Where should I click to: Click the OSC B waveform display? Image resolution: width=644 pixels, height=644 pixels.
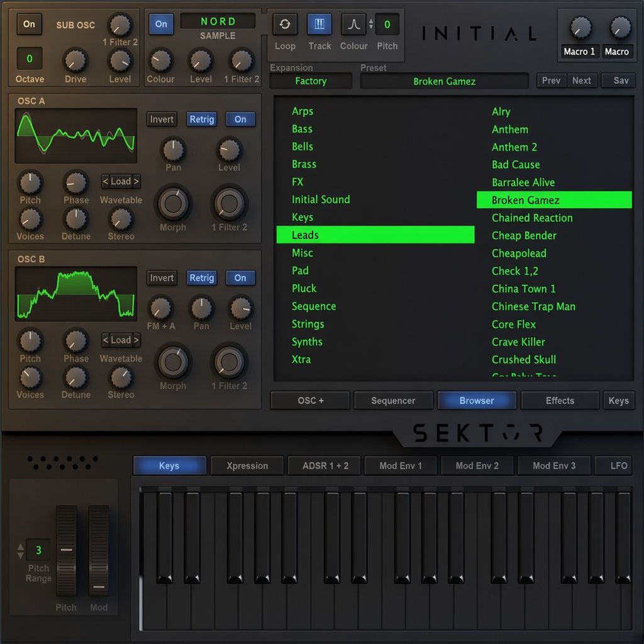pos(76,294)
